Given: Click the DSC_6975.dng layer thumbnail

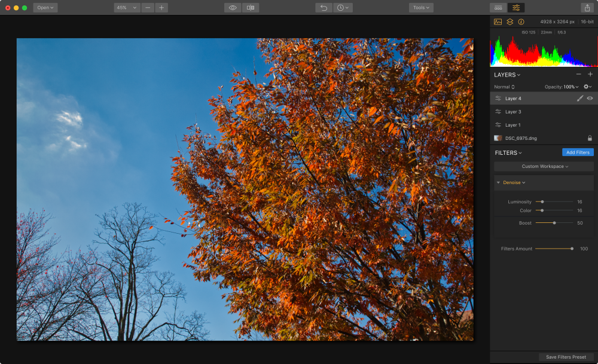Looking at the screenshot, I should [497, 138].
